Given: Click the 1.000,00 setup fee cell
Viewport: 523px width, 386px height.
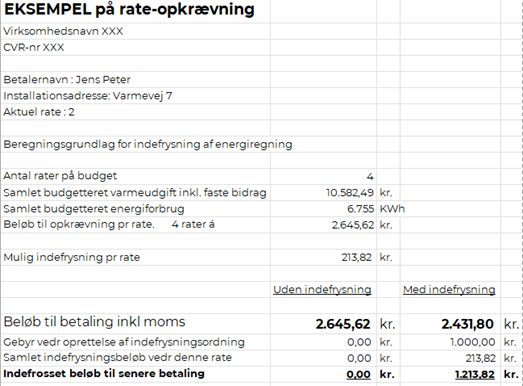Looking at the screenshot, I should [473, 342].
